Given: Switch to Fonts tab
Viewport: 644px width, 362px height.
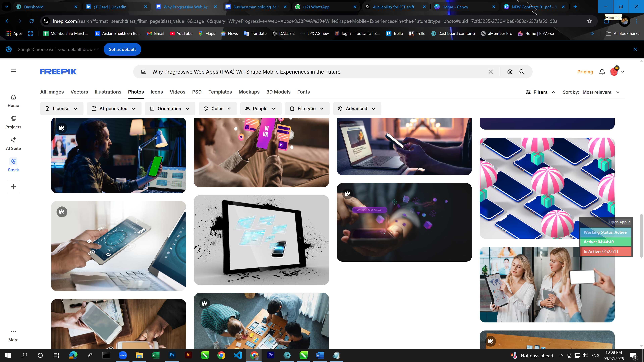Looking at the screenshot, I should tap(304, 92).
